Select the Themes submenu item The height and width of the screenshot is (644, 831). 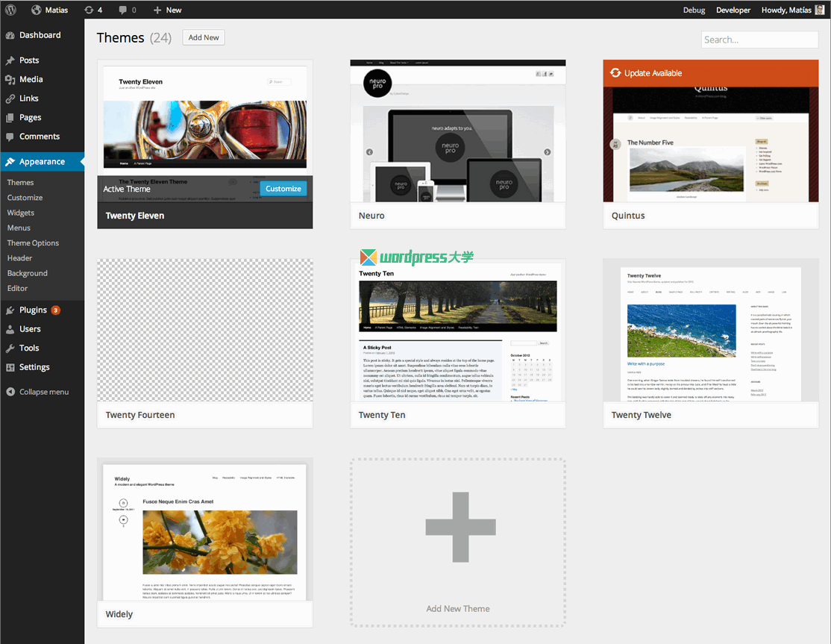click(21, 182)
